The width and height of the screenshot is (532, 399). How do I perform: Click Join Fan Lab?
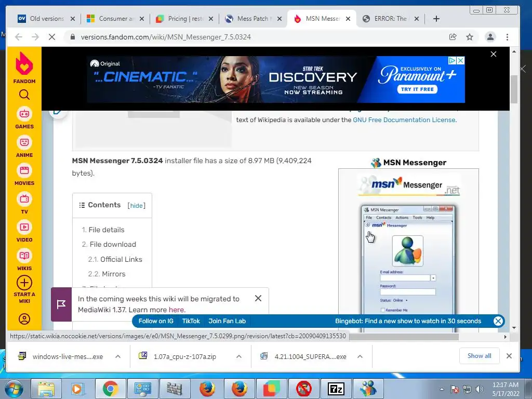click(x=227, y=321)
